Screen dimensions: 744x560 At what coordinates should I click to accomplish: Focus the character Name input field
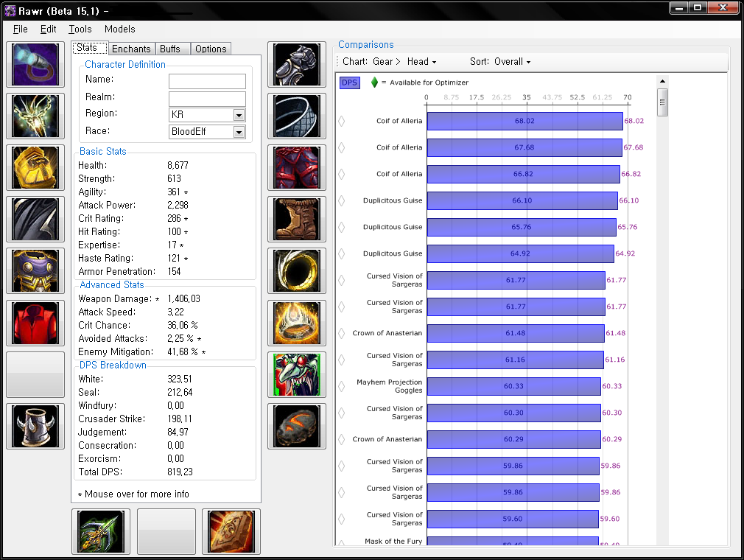(x=207, y=81)
